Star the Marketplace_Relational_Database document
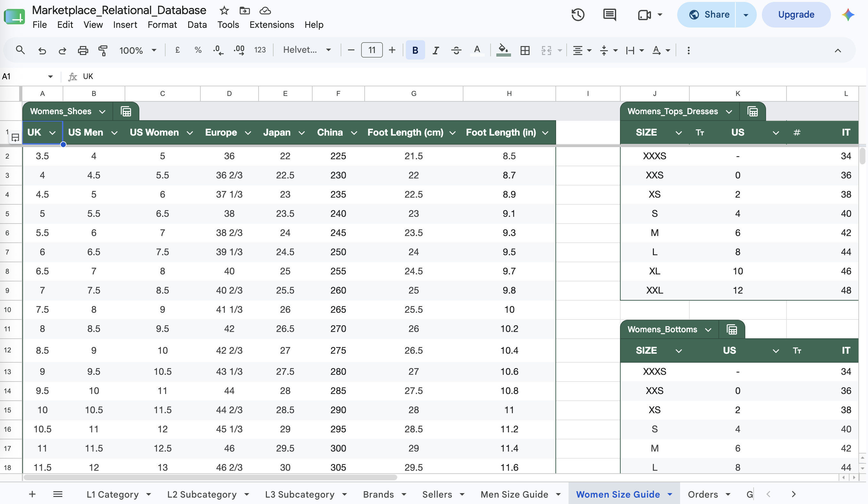The width and height of the screenshot is (868, 504). 224,10
